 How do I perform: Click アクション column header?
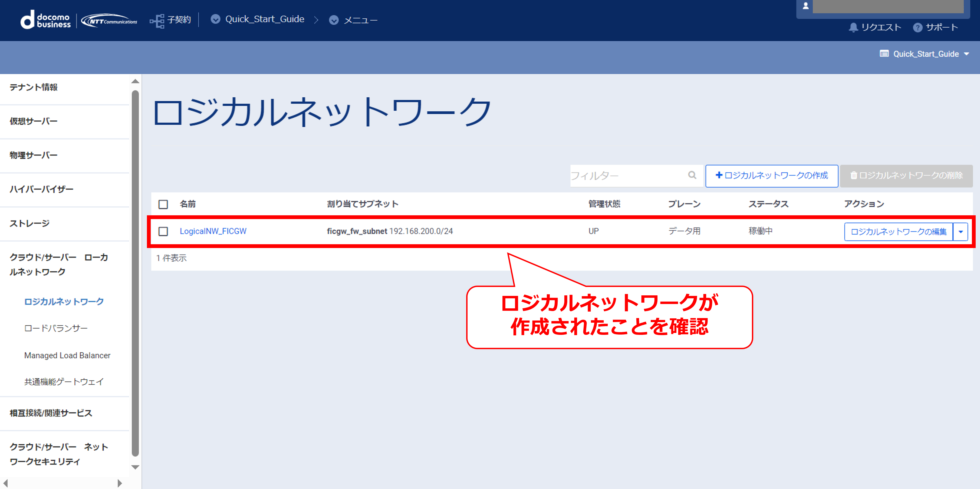(864, 204)
